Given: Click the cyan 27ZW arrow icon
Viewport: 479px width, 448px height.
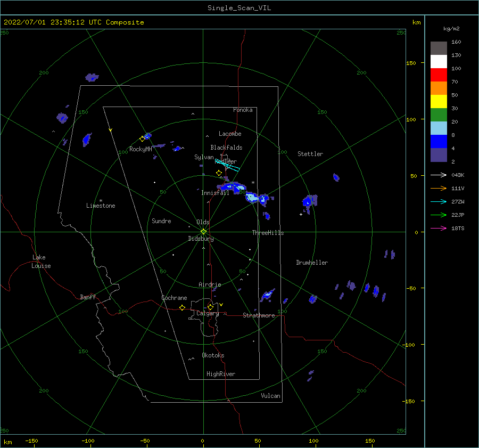Looking at the screenshot, I should (x=439, y=201).
